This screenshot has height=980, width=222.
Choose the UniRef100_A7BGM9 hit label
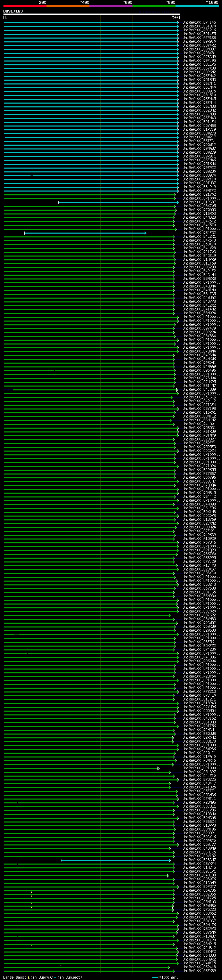199,57
